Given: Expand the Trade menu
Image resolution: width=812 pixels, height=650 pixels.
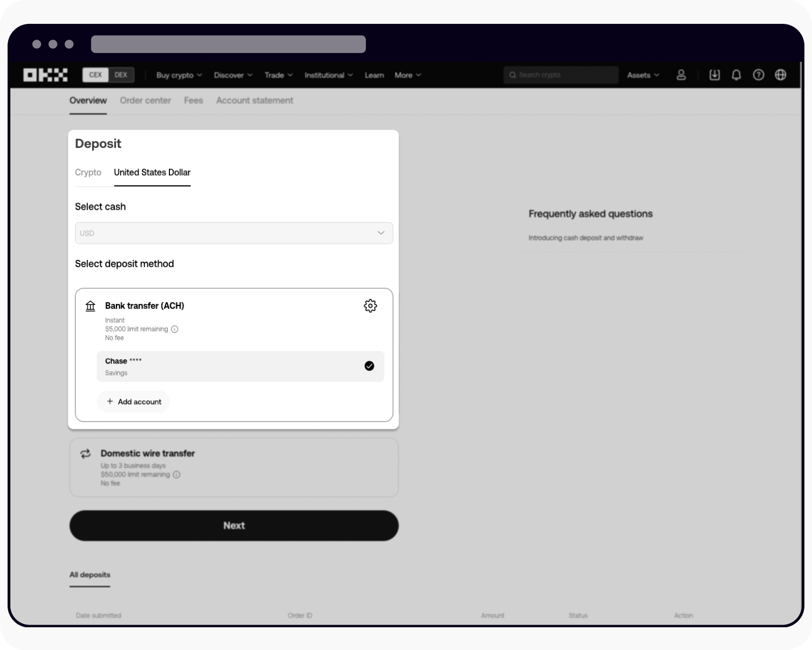Looking at the screenshot, I should (278, 75).
